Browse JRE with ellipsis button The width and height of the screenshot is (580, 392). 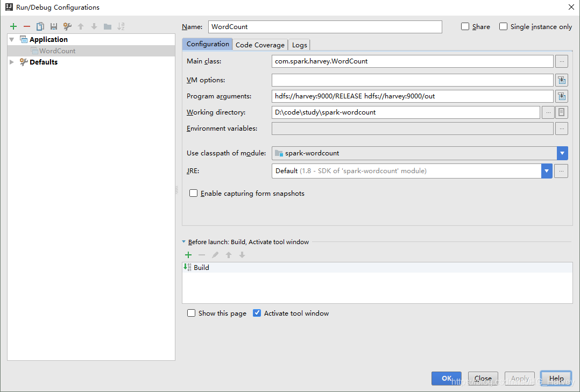click(561, 171)
